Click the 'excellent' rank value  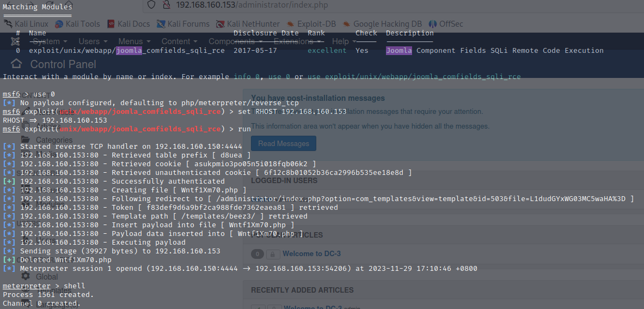[327, 51]
